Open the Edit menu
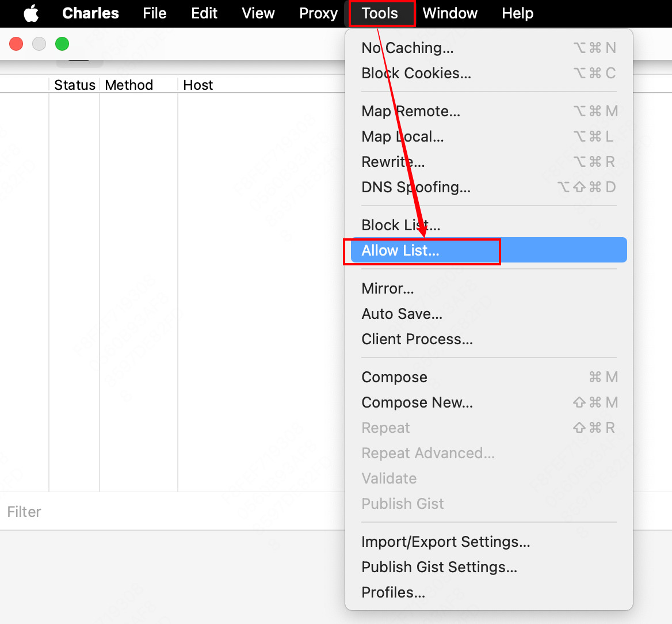 [x=204, y=13]
